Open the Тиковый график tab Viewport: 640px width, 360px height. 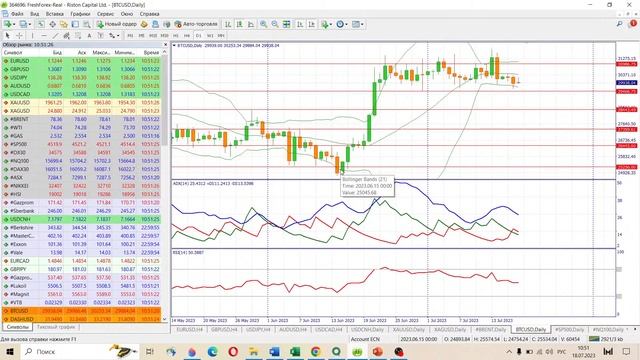[56, 327]
